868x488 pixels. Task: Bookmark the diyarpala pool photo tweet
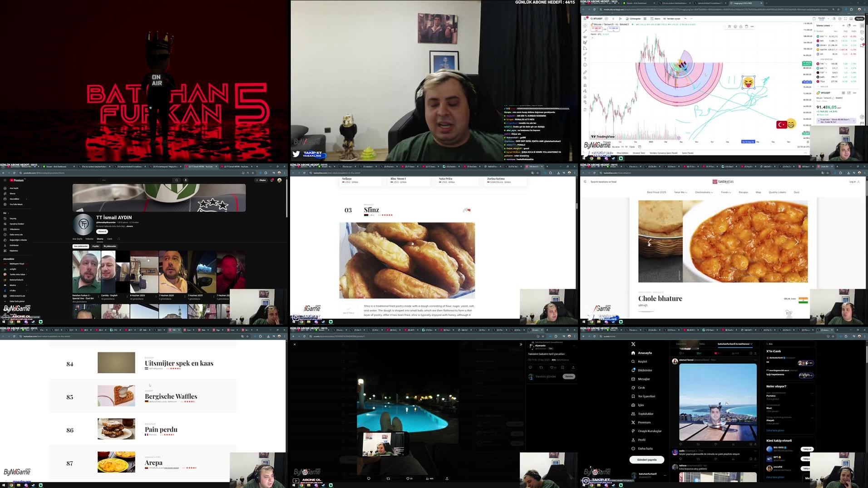coord(562,367)
